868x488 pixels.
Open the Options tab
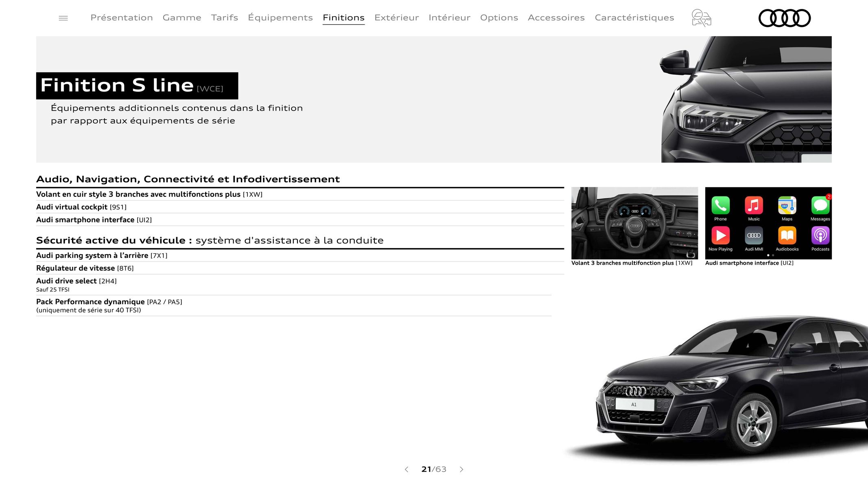(499, 17)
